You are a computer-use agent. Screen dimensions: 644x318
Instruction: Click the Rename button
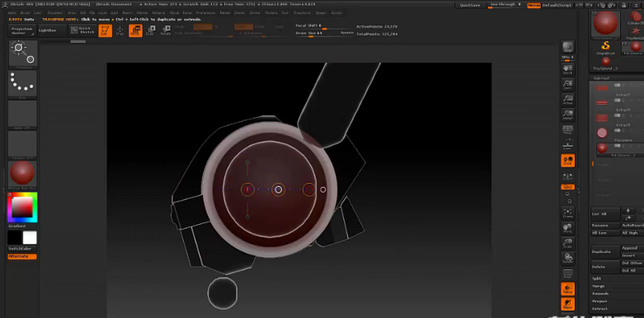(x=605, y=225)
